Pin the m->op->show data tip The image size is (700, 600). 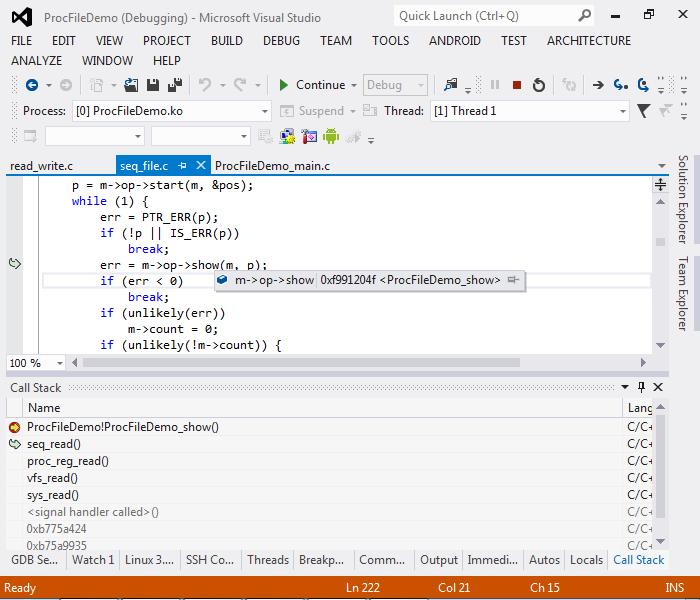513,281
